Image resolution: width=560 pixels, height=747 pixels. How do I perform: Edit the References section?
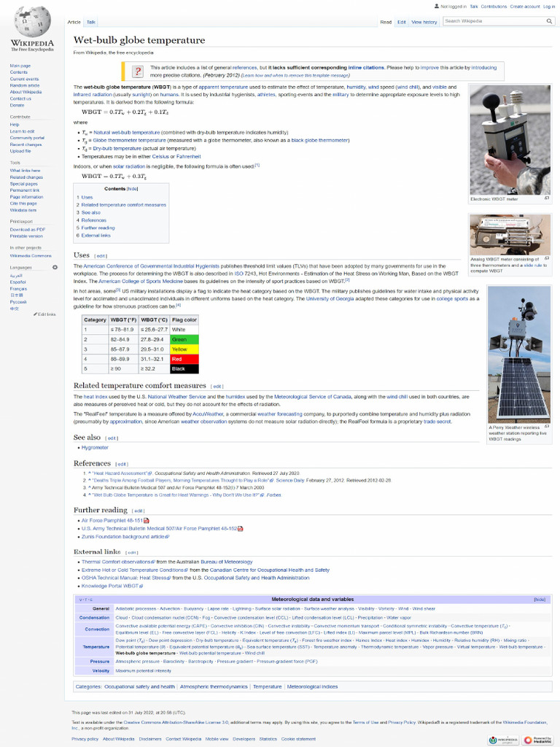coord(122,464)
